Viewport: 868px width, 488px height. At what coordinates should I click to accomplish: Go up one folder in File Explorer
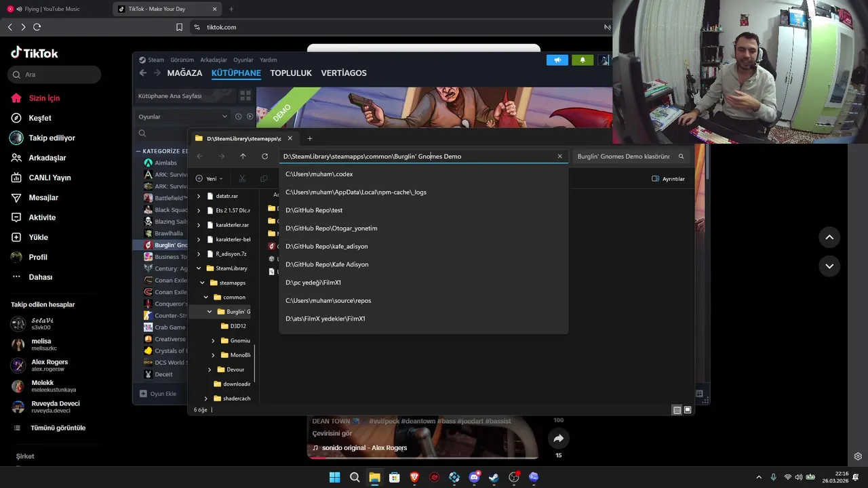243,156
